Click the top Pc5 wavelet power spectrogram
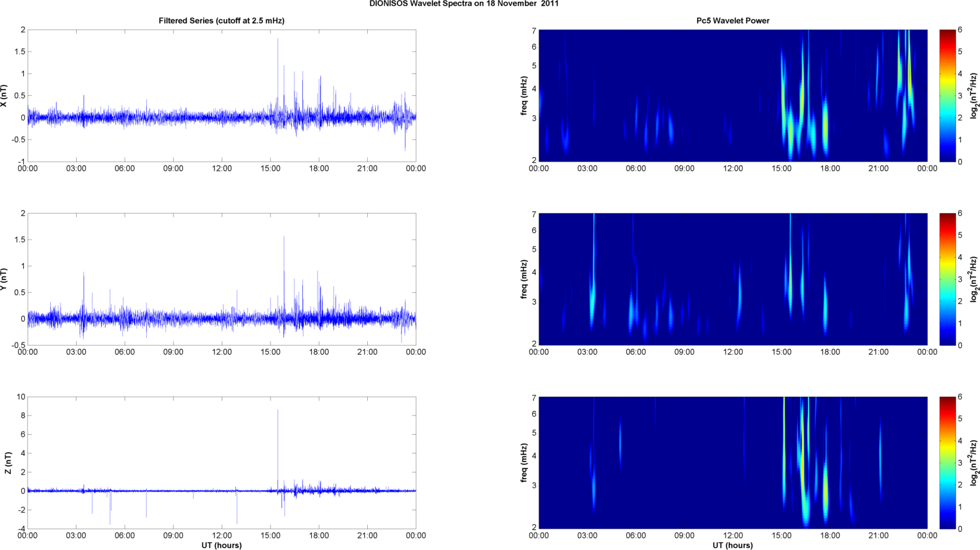The image size is (980, 550). [x=733, y=95]
